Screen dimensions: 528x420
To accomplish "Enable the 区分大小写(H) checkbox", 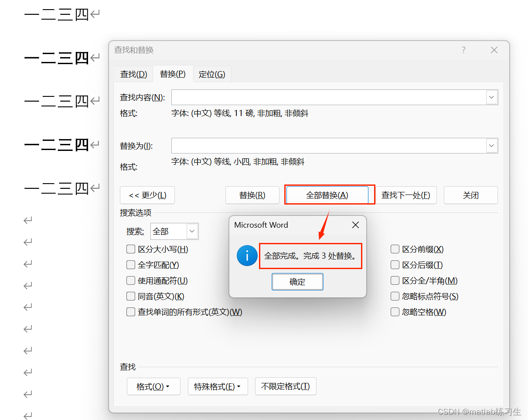I will [x=131, y=249].
